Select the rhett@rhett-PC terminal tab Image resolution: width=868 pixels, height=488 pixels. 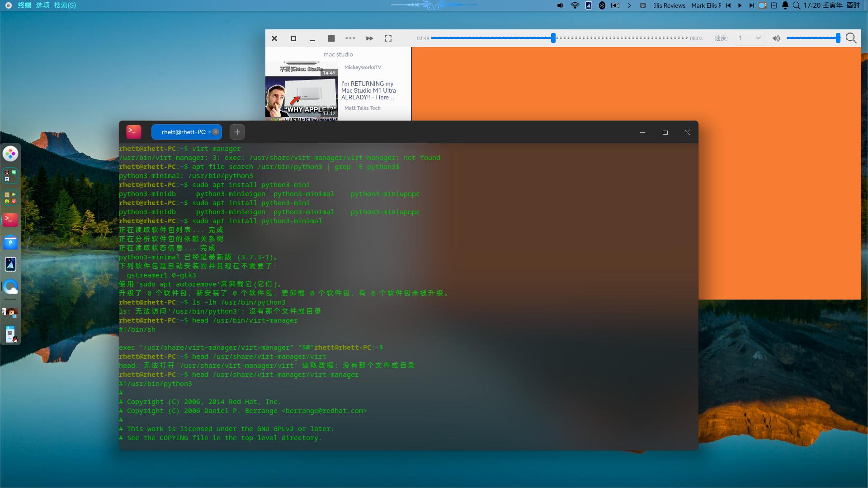(x=183, y=132)
